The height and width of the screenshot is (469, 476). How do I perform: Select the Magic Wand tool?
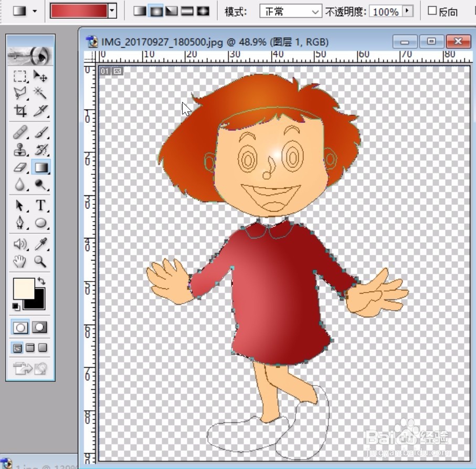click(40, 93)
